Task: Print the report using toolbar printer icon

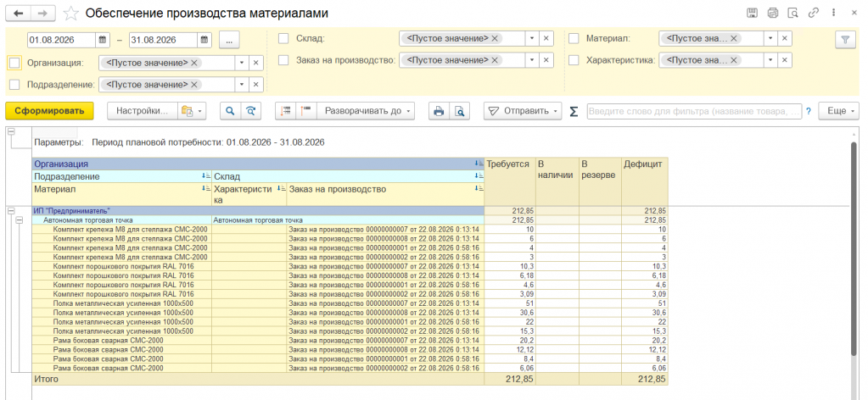Action: pyautogui.click(x=439, y=111)
